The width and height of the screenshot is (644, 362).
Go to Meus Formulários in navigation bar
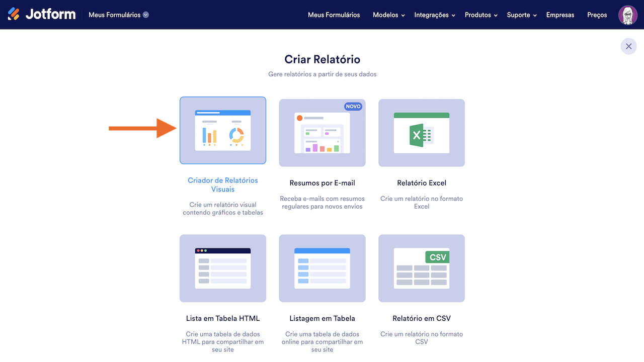click(334, 15)
